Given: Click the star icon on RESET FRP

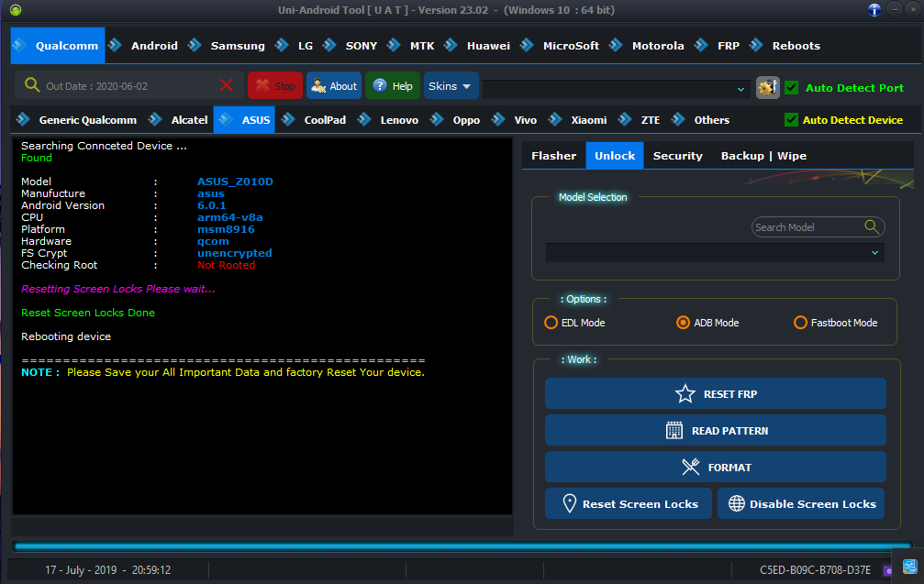Looking at the screenshot, I should pos(685,394).
